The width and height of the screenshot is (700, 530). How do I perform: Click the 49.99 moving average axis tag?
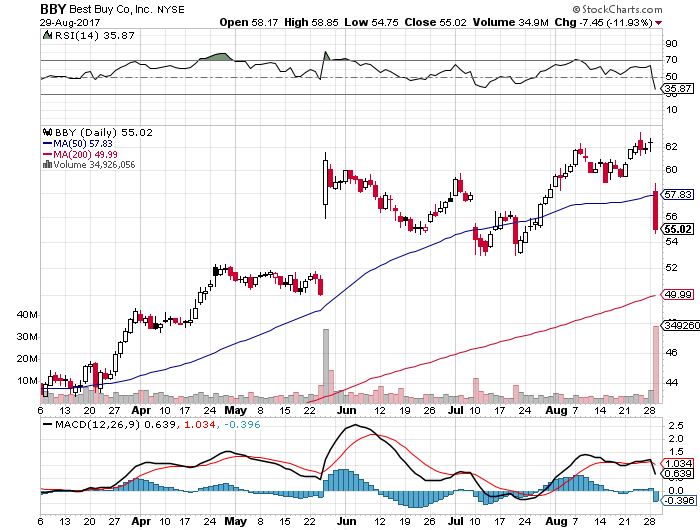point(678,294)
